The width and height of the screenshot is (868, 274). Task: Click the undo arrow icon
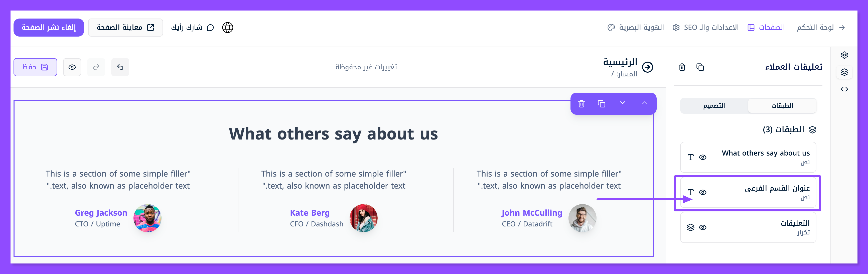[120, 67]
